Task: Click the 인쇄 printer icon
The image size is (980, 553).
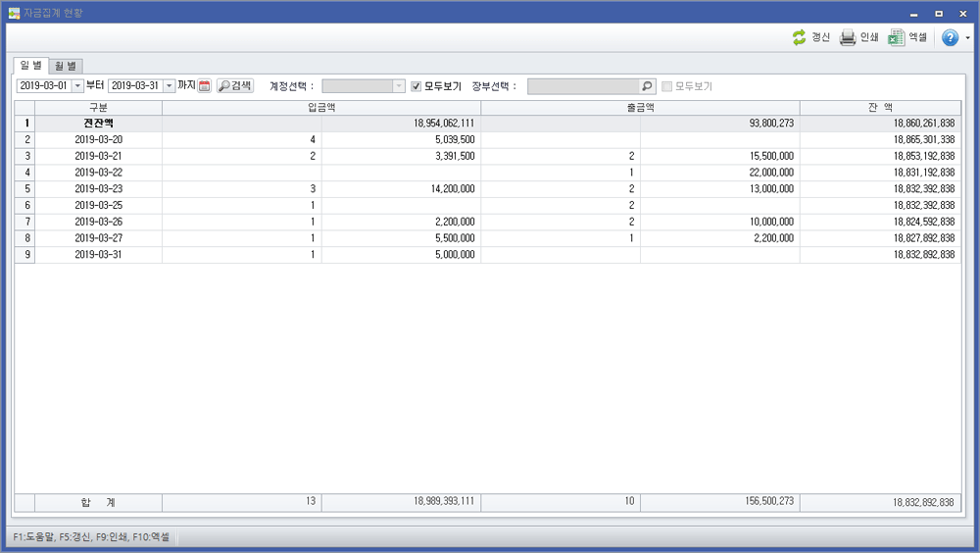Action: click(848, 37)
